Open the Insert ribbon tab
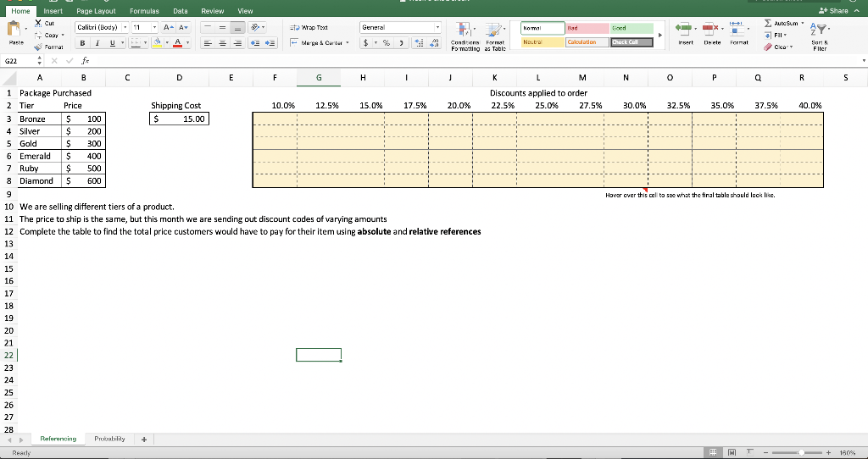This screenshot has width=868, height=459. pos(53,11)
